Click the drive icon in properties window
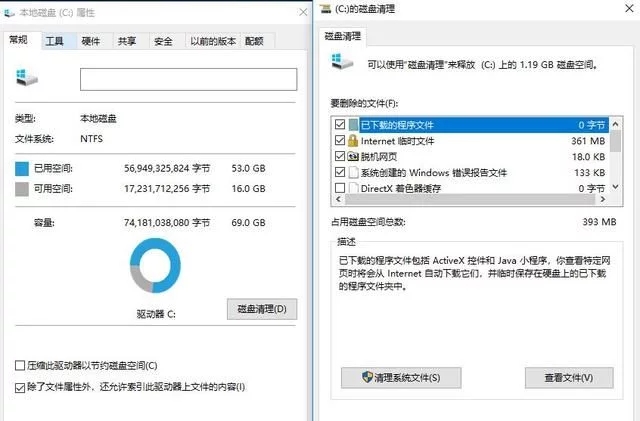The width and height of the screenshot is (640, 421). click(x=27, y=77)
